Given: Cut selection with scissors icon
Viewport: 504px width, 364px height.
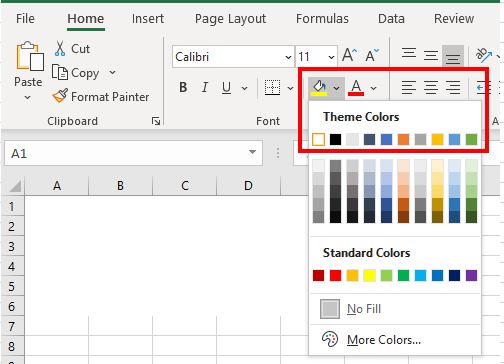Looking at the screenshot, I should pyautogui.click(x=60, y=49).
